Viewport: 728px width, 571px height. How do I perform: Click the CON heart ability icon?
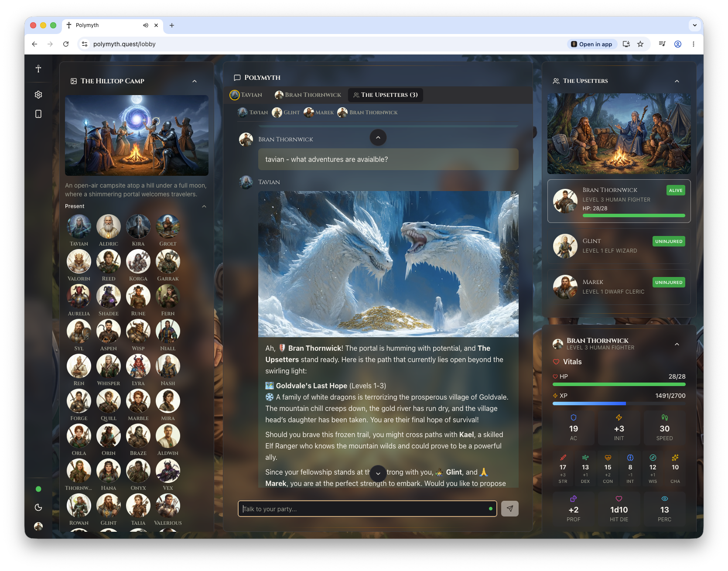[608, 458]
